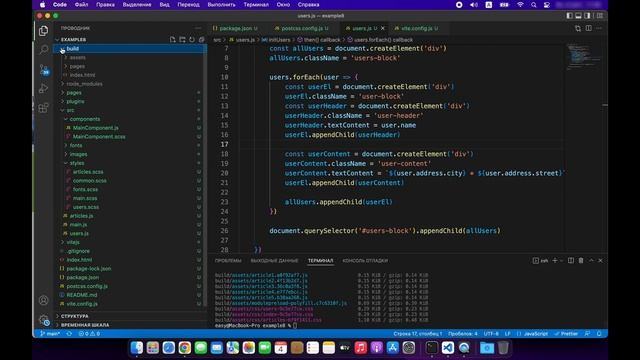Click sync changes icon in status bar

point(69,333)
